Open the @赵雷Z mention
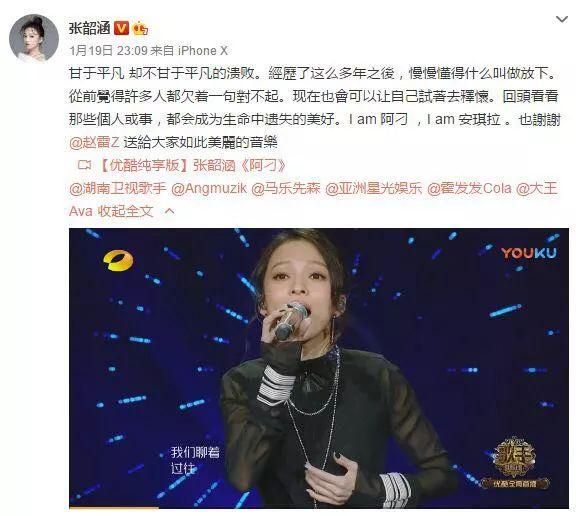The width and height of the screenshot is (576, 516). coord(94,142)
